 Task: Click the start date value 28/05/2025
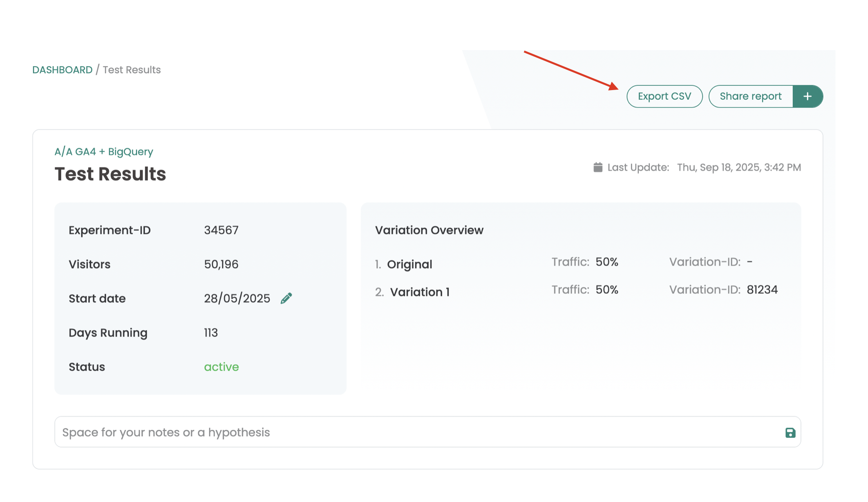(237, 298)
